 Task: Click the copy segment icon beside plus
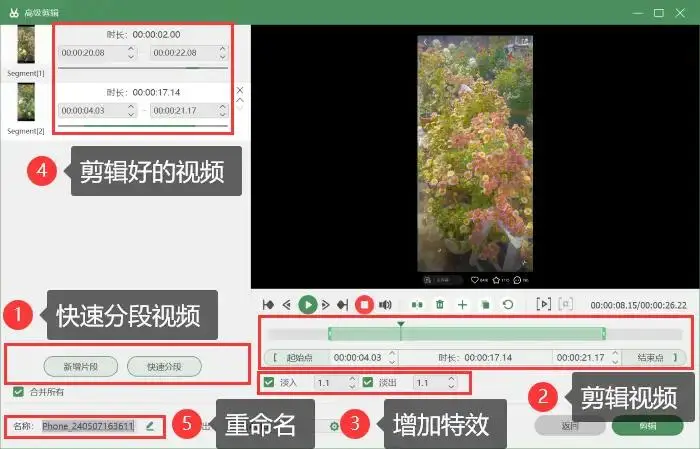point(485,305)
